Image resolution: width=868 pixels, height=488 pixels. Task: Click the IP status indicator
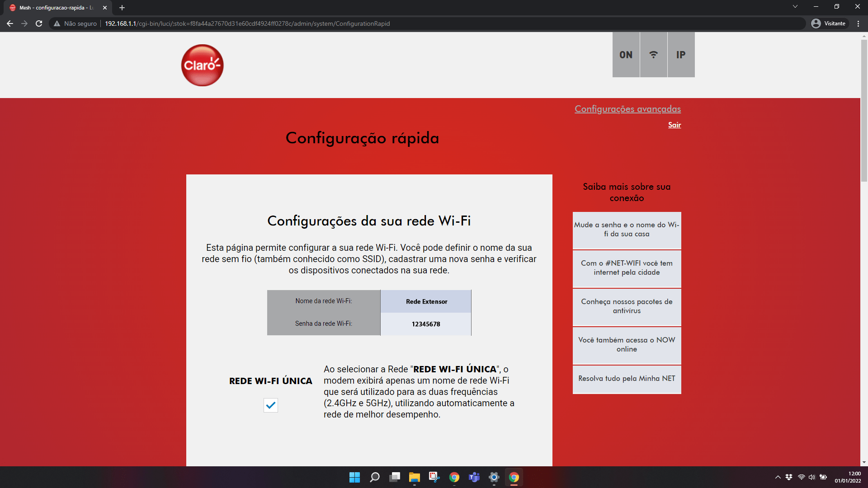(680, 55)
